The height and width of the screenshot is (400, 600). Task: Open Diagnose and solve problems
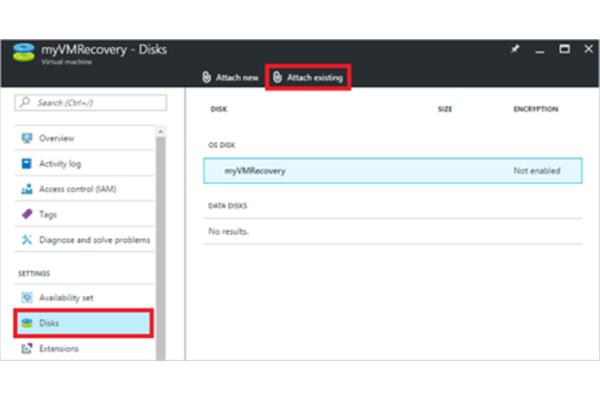(85, 240)
